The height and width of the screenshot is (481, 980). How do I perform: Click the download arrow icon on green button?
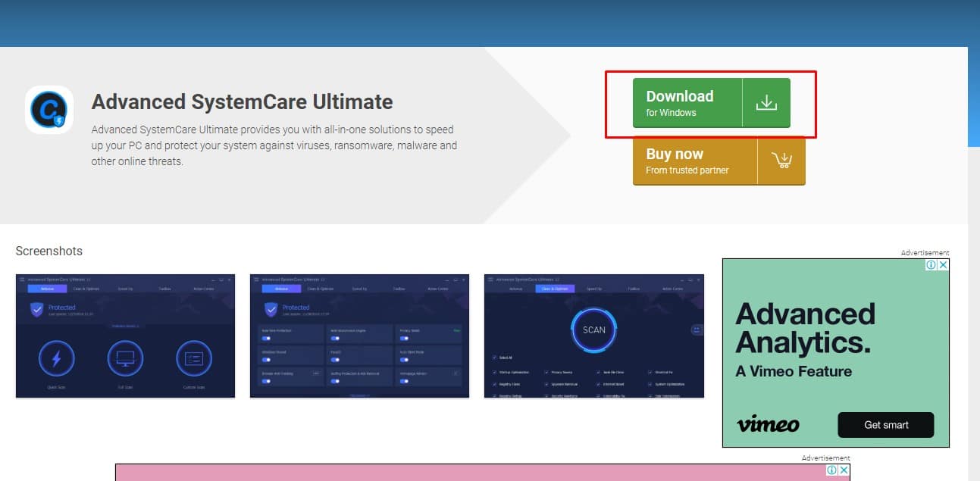766,103
